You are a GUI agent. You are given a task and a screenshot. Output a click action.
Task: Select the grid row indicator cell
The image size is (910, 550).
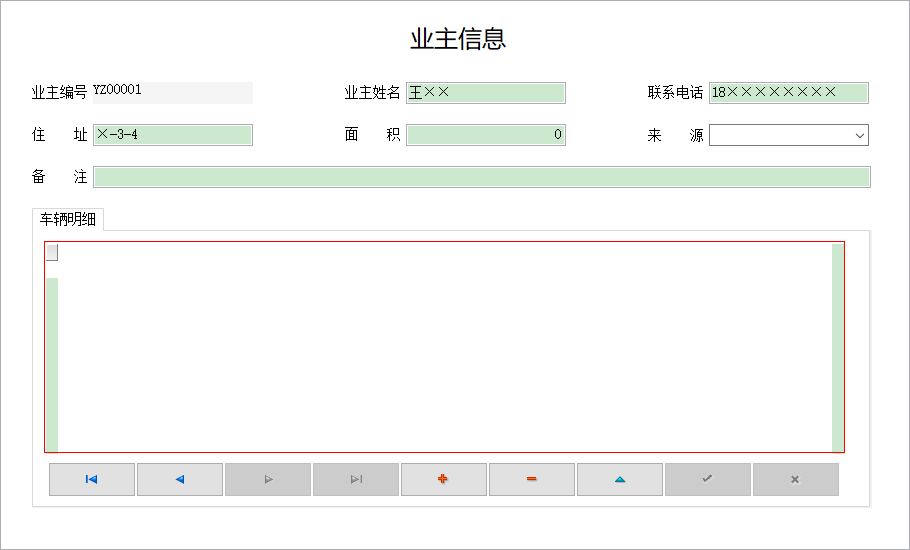point(52,252)
